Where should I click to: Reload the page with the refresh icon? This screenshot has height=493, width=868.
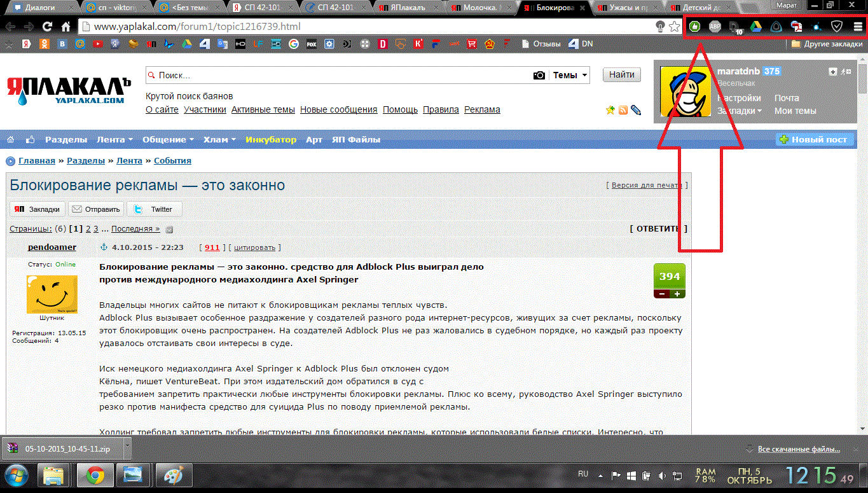tap(47, 27)
